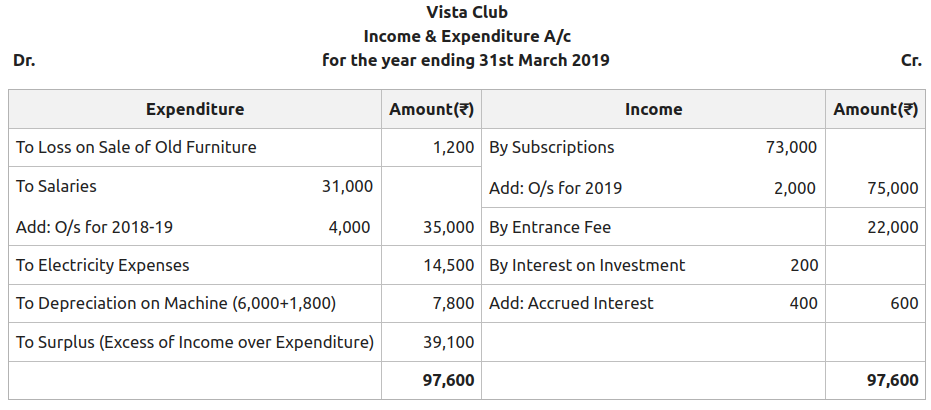Select the Income & Expenditure A/c heading

click(x=466, y=36)
